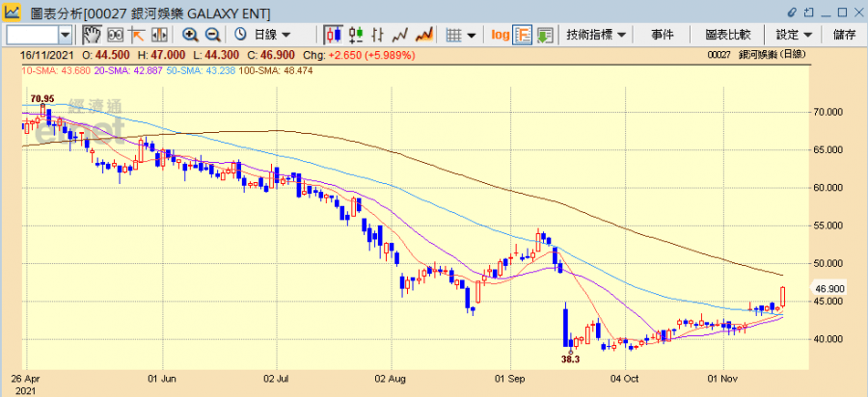
Task: Select the hand pan tool
Action: 91,35
